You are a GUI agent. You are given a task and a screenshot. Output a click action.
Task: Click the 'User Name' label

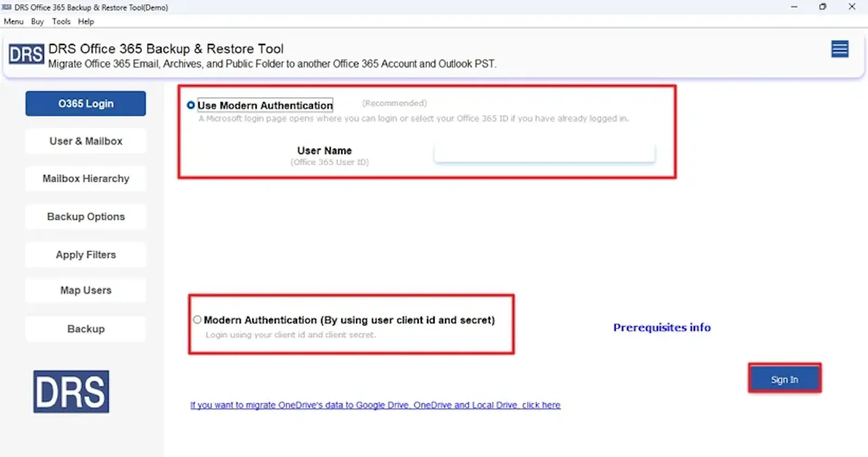(x=324, y=150)
